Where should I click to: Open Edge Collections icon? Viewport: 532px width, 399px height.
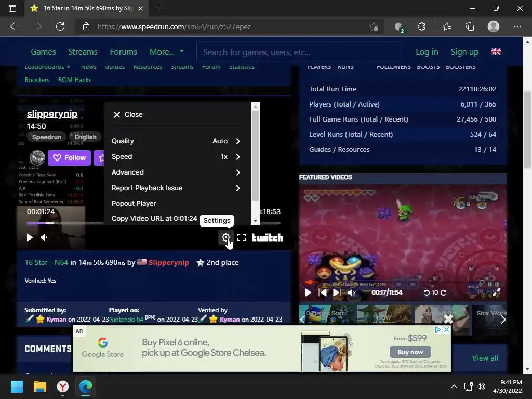pos(470,26)
